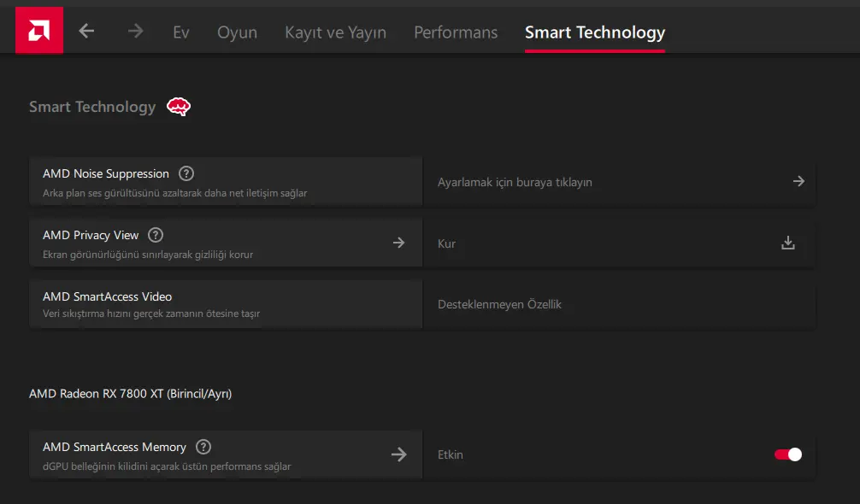Go forward with the right arrow
This screenshot has width=860, height=504.
tap(135, 32)
